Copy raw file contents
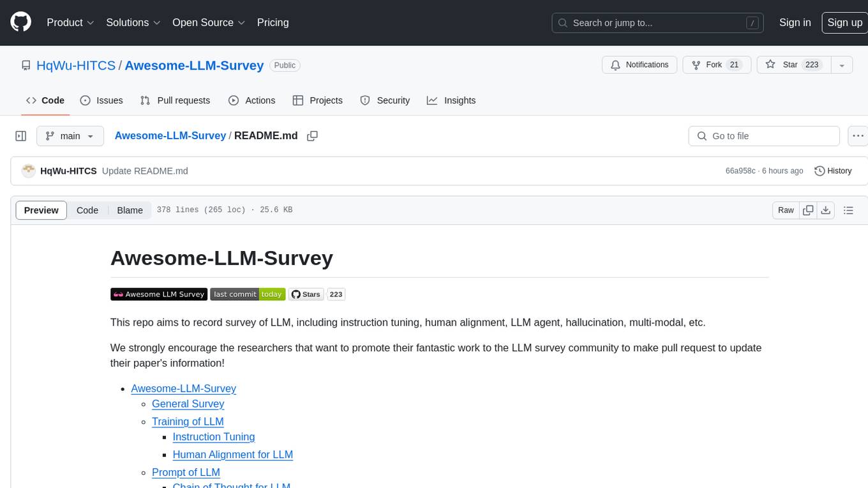Screen dimensions: 868x488 click(x=808, y=210)
